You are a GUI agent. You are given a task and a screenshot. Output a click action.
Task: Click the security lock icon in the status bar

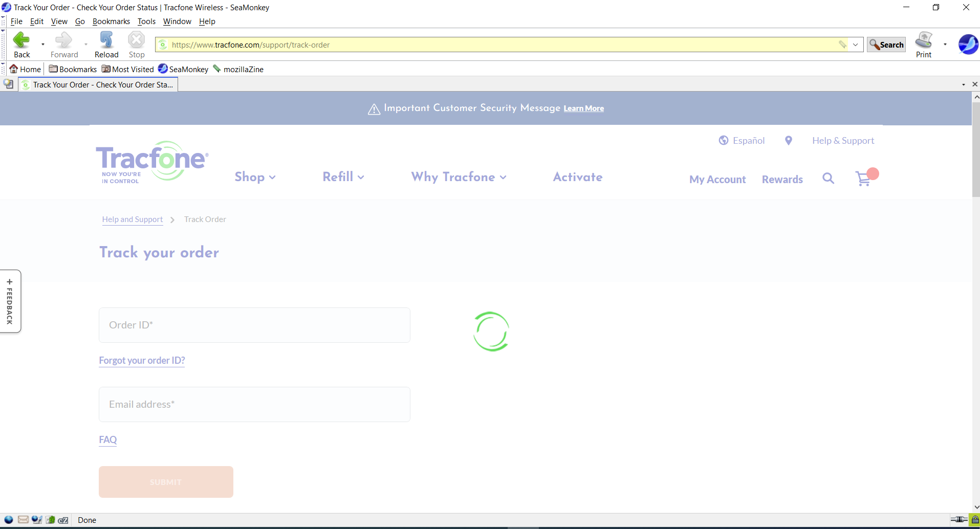pos(975,520)
